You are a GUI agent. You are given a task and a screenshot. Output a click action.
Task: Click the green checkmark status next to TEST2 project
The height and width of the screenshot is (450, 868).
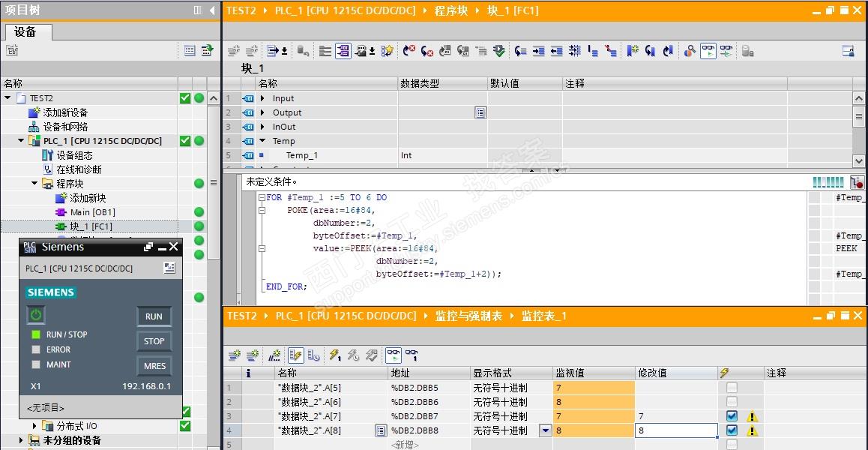click(x=185, y=98)
